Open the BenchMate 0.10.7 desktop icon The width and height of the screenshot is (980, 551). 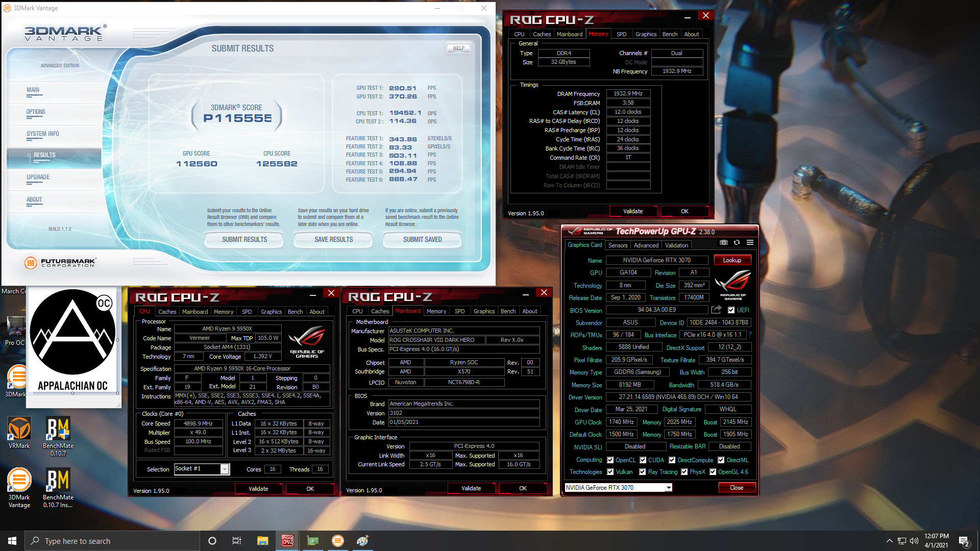[58, 436]
